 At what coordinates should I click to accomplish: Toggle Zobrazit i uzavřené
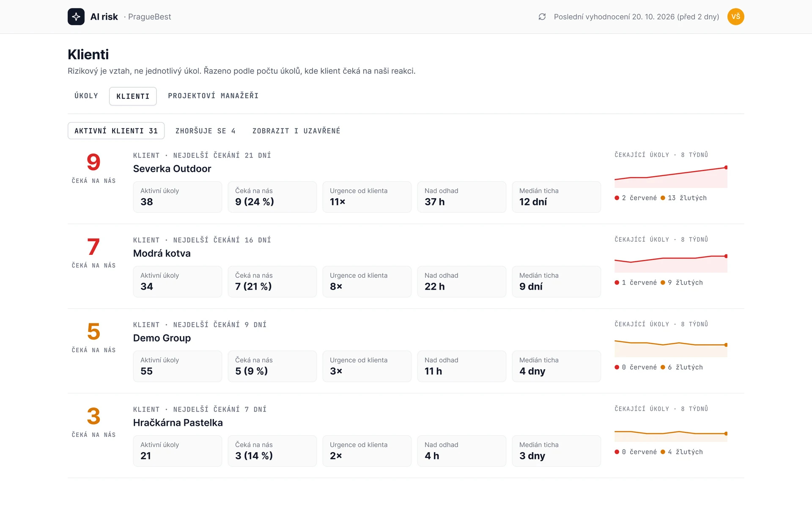(x=296, y=131)
